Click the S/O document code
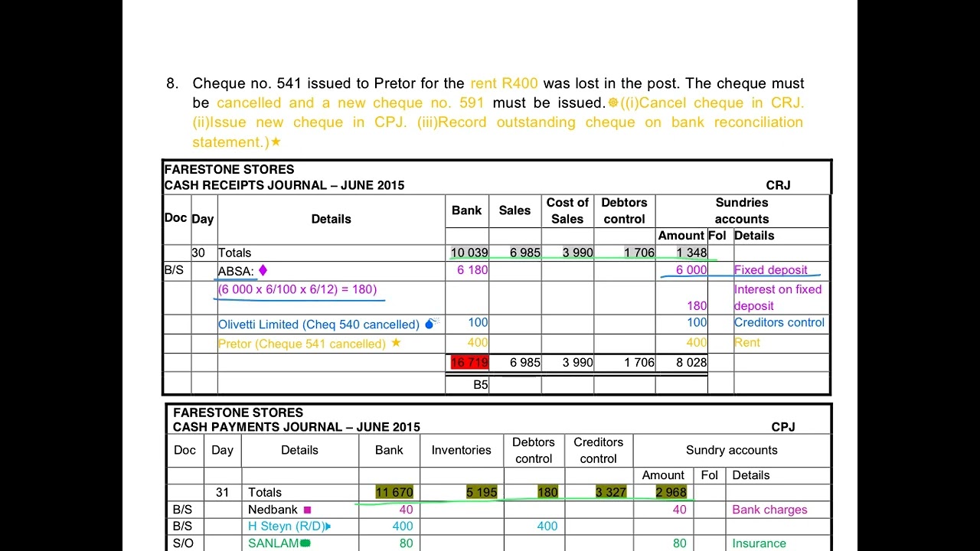 (x=182, y=543)
